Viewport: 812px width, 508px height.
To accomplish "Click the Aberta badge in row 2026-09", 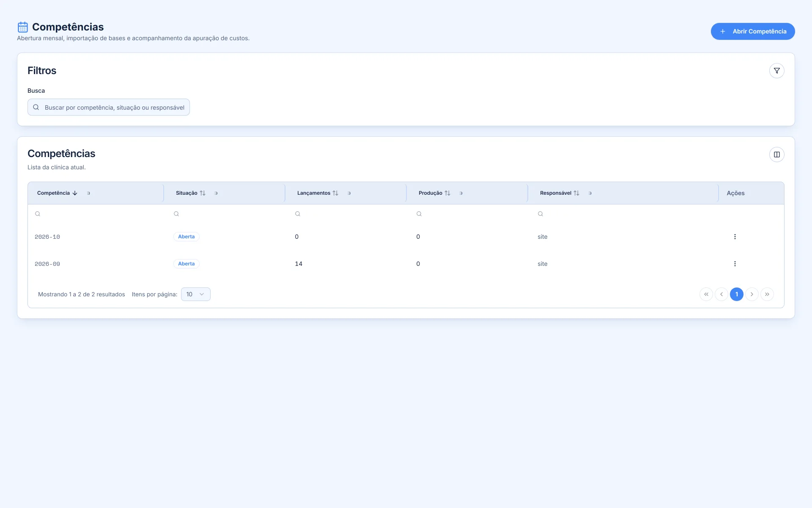I will (186, 264).
